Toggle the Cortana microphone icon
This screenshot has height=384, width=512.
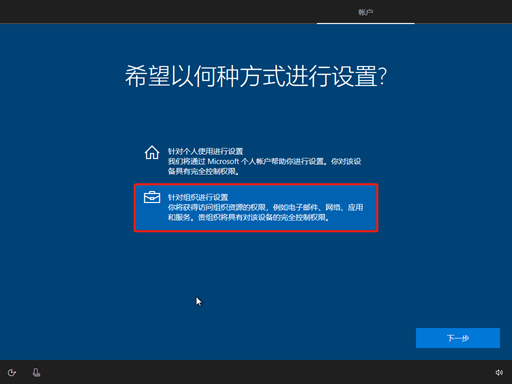point(36,372)
